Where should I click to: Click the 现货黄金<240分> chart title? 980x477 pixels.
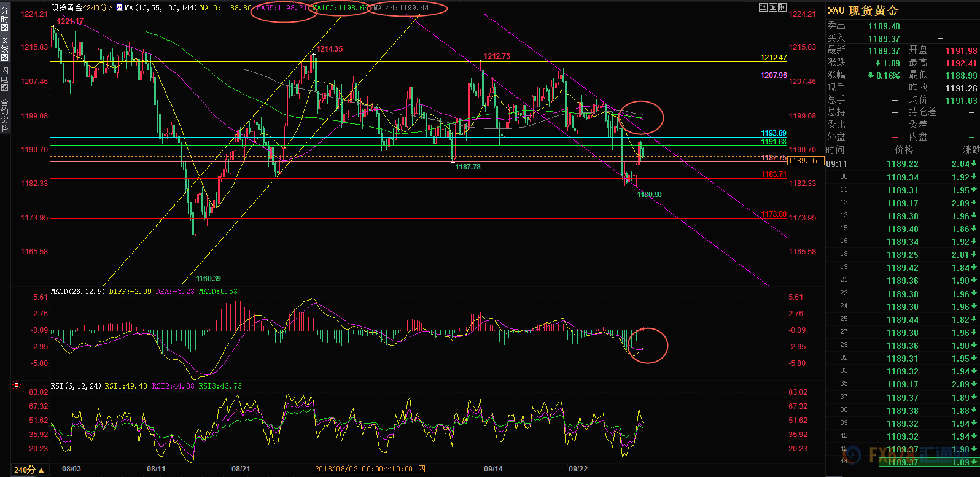(x=82, y=8)
